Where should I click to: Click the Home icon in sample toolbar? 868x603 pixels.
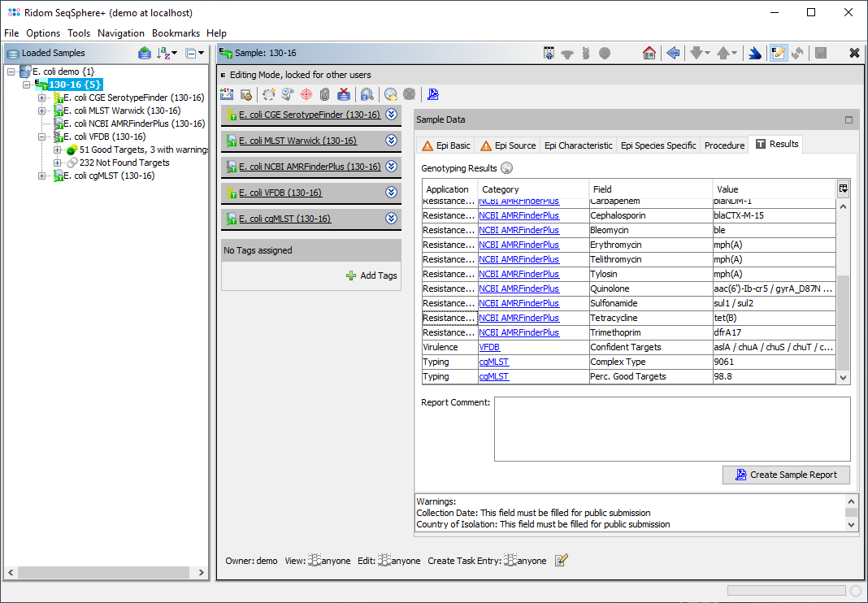coord(649,53)
